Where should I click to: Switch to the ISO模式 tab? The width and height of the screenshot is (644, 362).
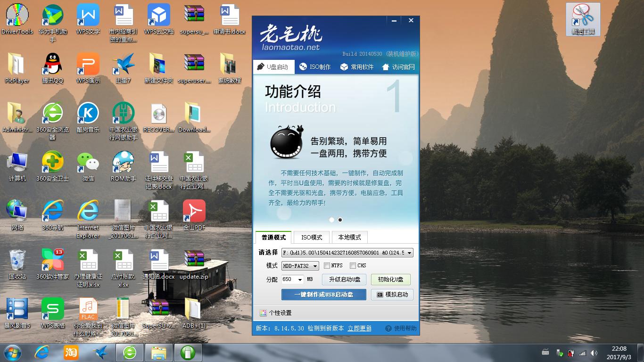pos(311,237)
